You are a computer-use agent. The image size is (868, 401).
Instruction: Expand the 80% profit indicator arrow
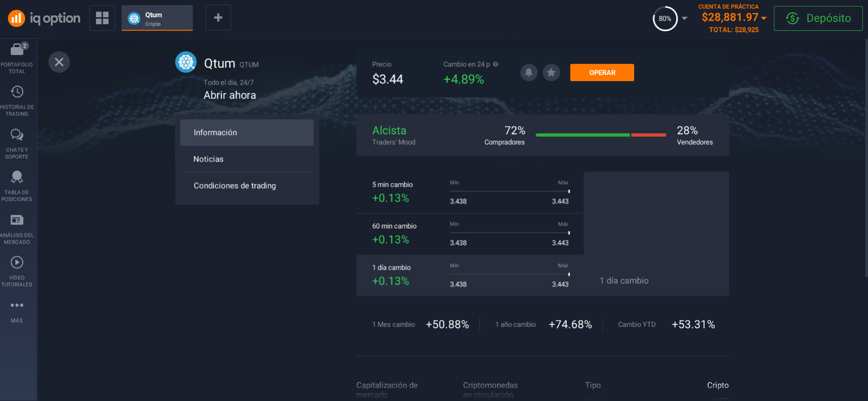[685, 19]
